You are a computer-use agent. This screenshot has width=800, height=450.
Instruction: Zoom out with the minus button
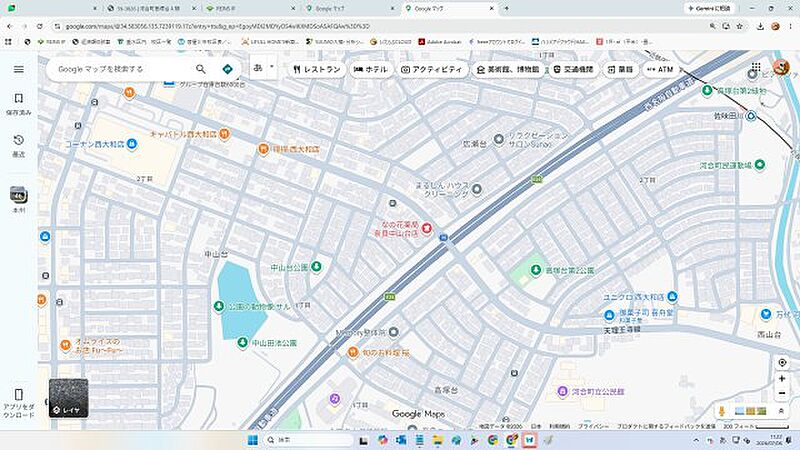coord(782,393)
